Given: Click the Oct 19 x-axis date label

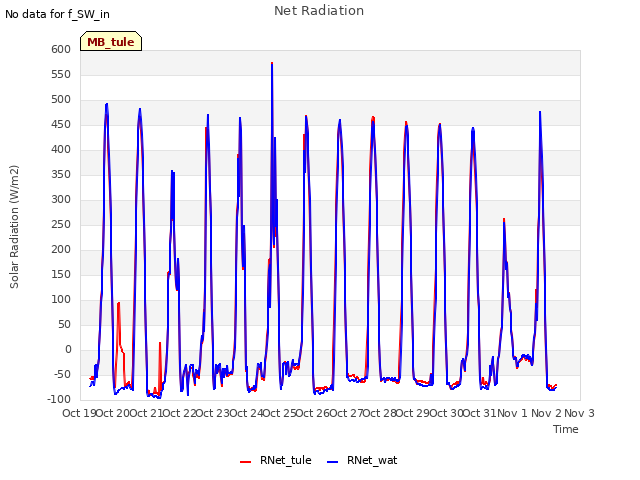Looking at the screenshot, I should (79, 413).
